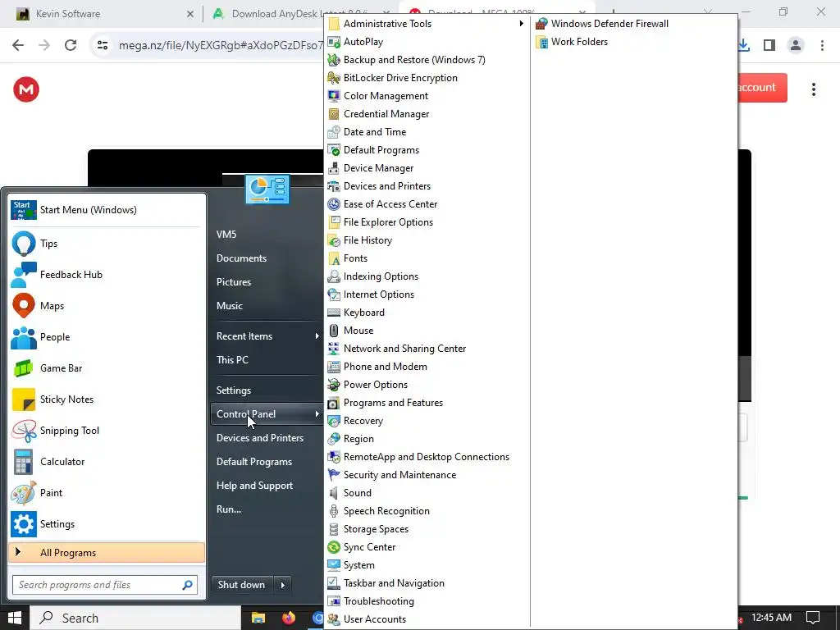Click Network and Sharing Center icon
Image resolution: width=840 pixels, height=630 pixels.
tap(334, 349)
